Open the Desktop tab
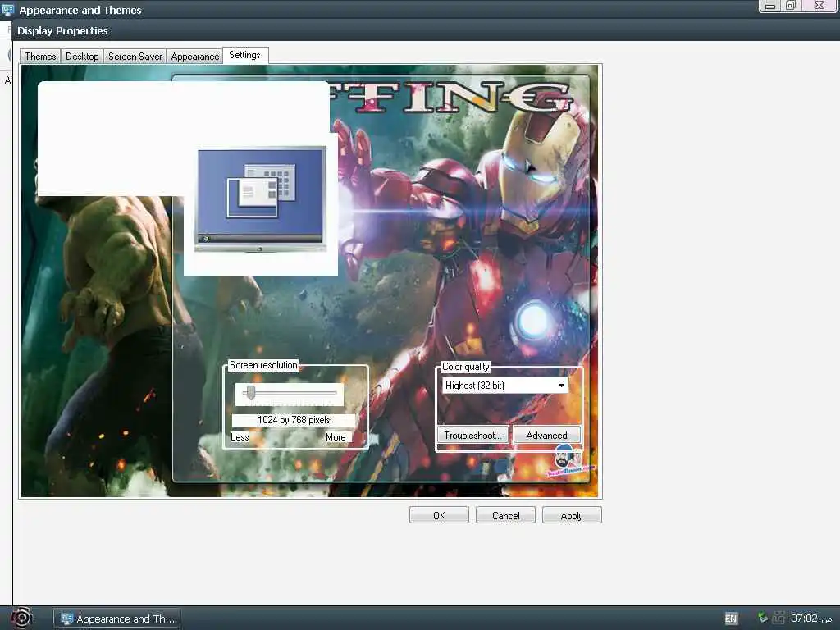The image size is (840, 630). point(82,57)
